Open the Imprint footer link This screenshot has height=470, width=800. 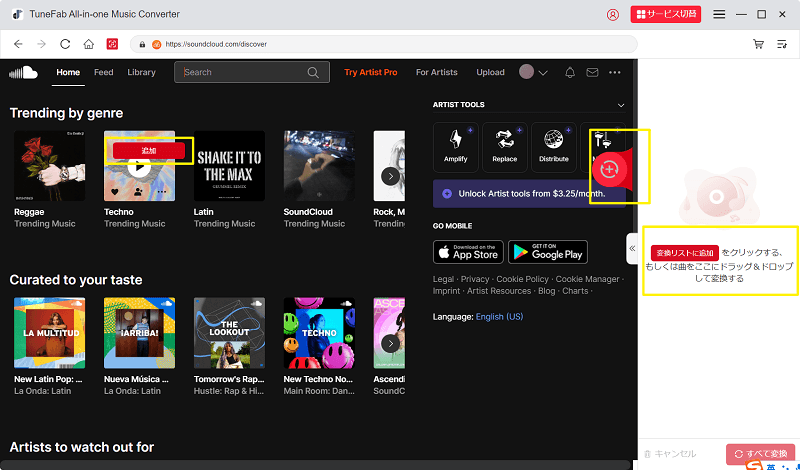point(446,291)
